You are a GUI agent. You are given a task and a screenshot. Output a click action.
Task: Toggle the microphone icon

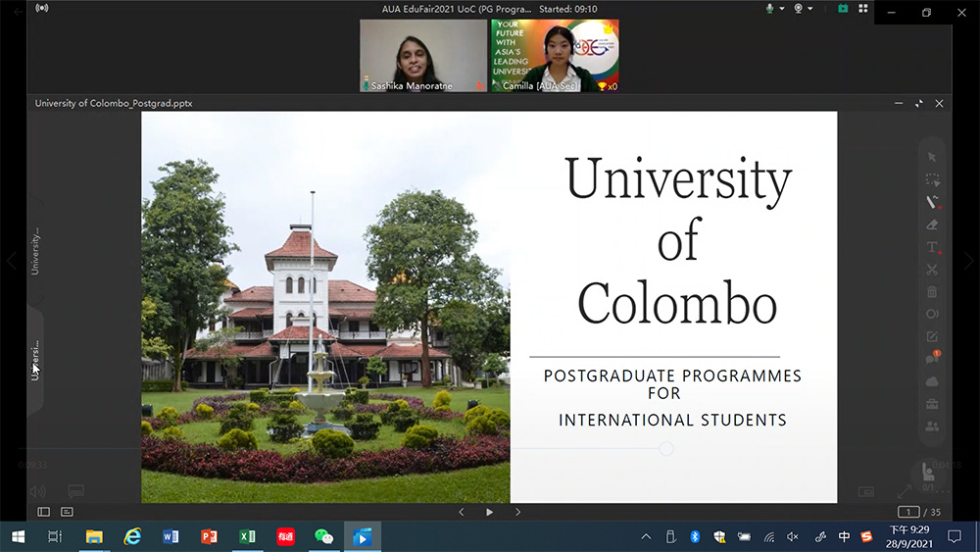[770, 8]
